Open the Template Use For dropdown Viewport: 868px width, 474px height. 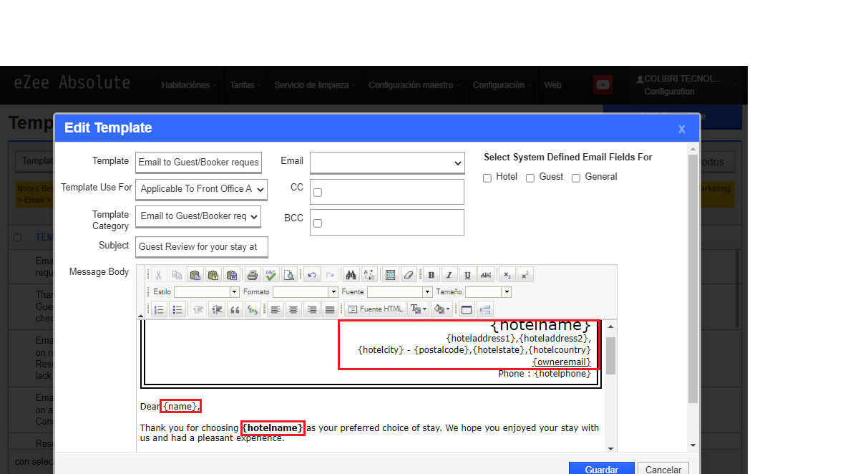202,189
